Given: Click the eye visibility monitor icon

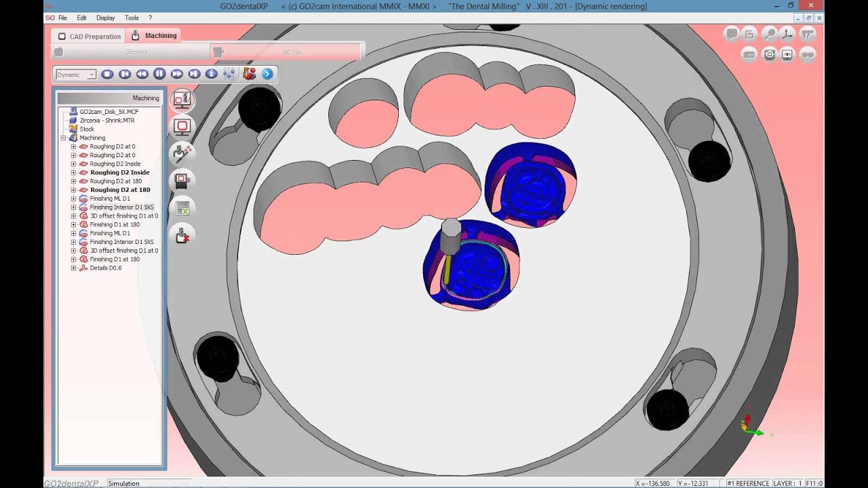Looking at the screenshot, I should click(787, 55).
